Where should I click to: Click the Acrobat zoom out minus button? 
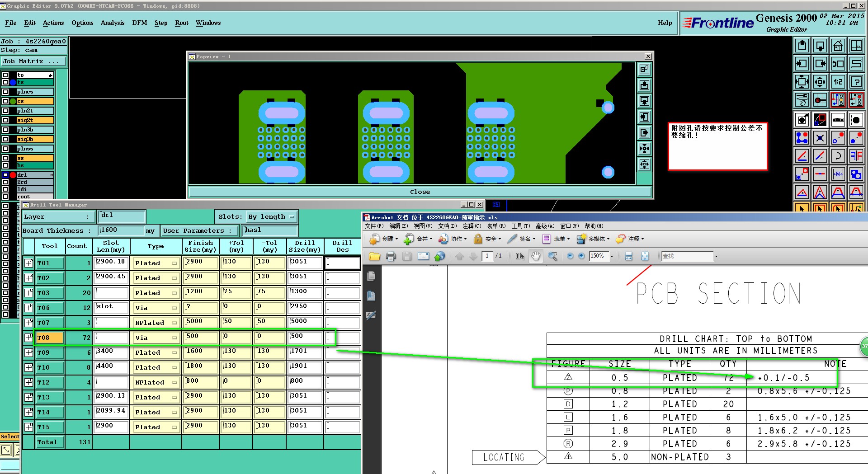[570, 256]
